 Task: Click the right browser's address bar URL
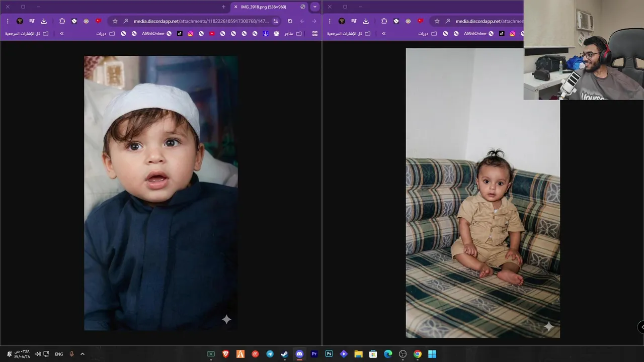(x=490, y=21)
